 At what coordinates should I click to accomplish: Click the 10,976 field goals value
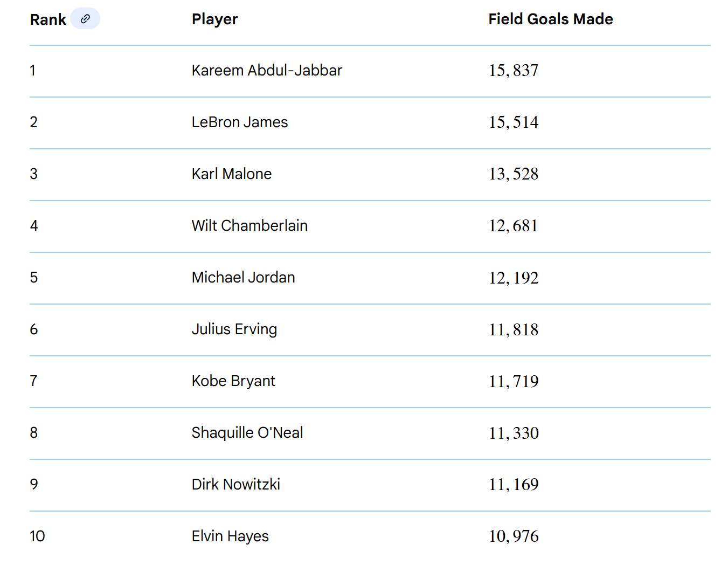click(x=514, y=536)
